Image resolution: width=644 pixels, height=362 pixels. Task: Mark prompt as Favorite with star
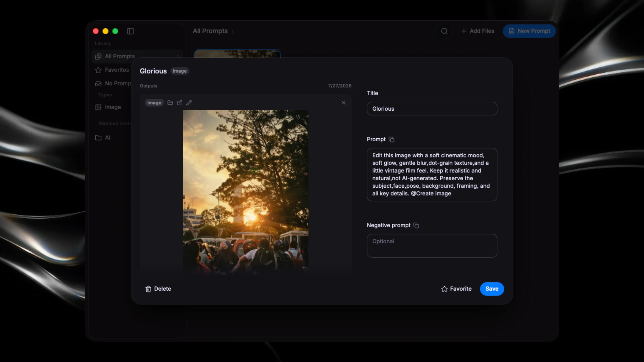click(x=456, y=289)
